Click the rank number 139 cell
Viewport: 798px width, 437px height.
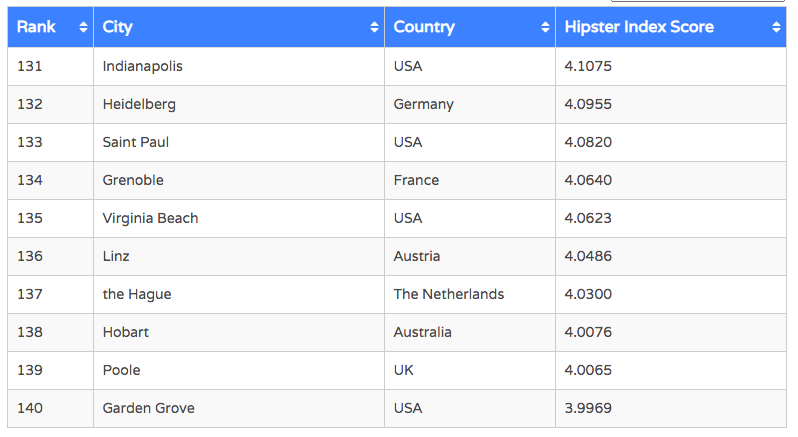click(x=30, y=370)
